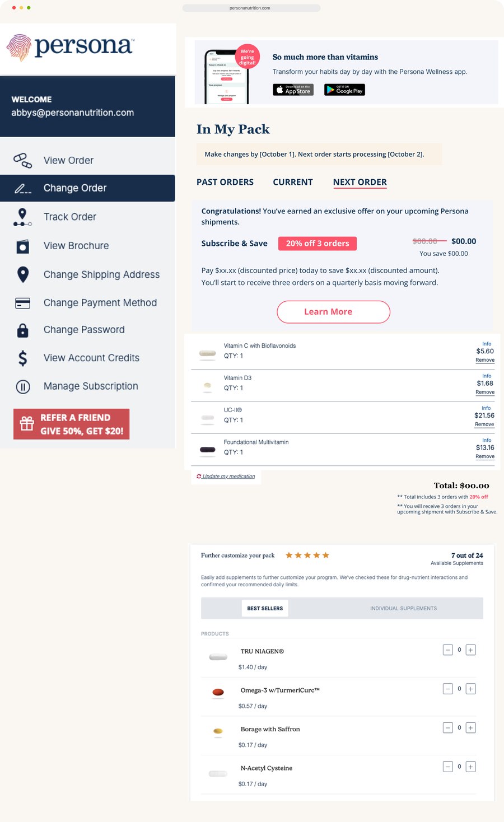
Task: Click View Account Credits dollar icon
Action: click(x=23, y=358)
